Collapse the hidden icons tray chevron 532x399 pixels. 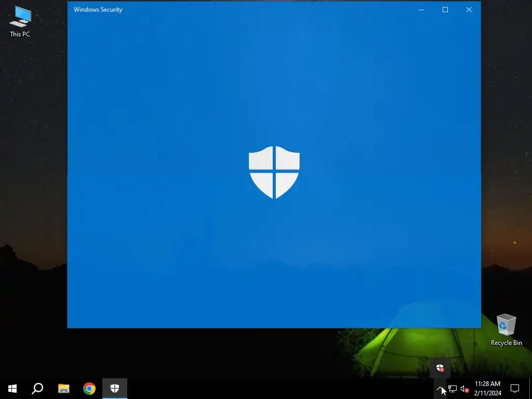click(x=439, y=389)
